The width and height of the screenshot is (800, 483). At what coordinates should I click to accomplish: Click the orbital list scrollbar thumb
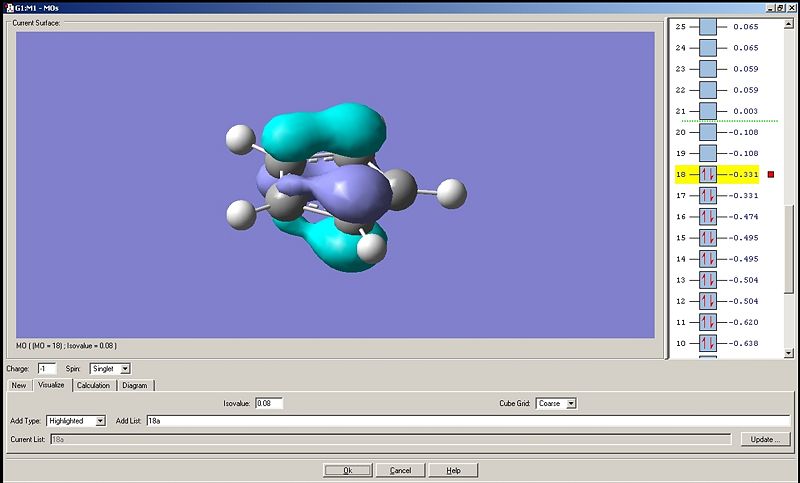point(789,249)
